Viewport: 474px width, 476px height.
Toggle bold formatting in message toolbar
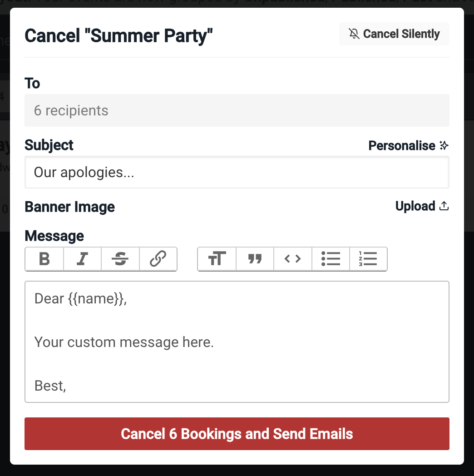point(44,259)
